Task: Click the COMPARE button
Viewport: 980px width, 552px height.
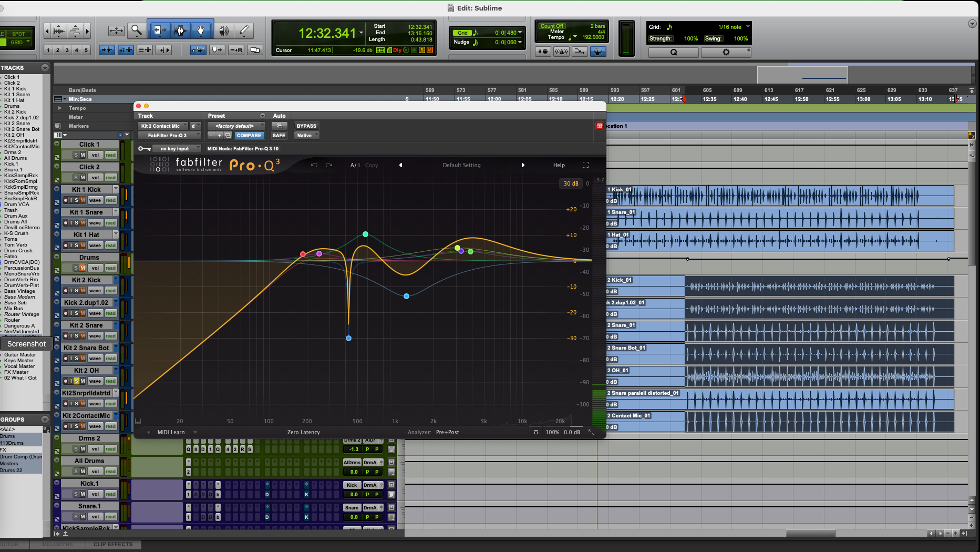Action: (249, 136)
